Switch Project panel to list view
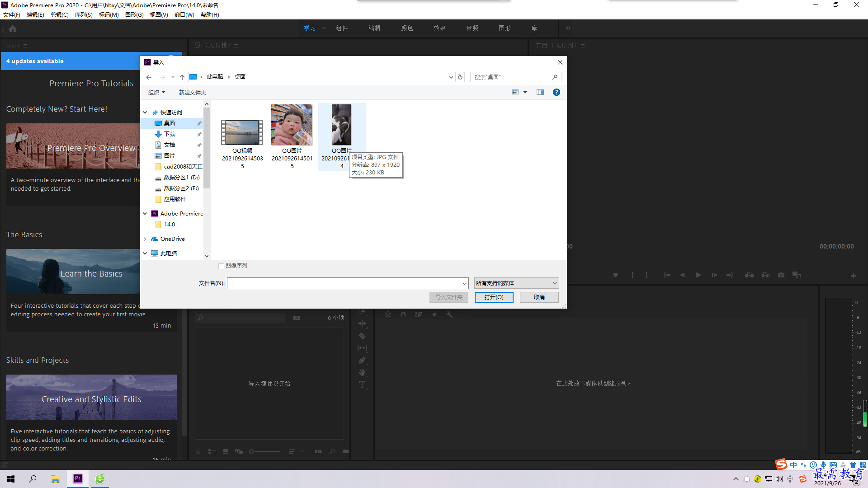The height and width of the screenshot is (488, 868). pos(212,451)
